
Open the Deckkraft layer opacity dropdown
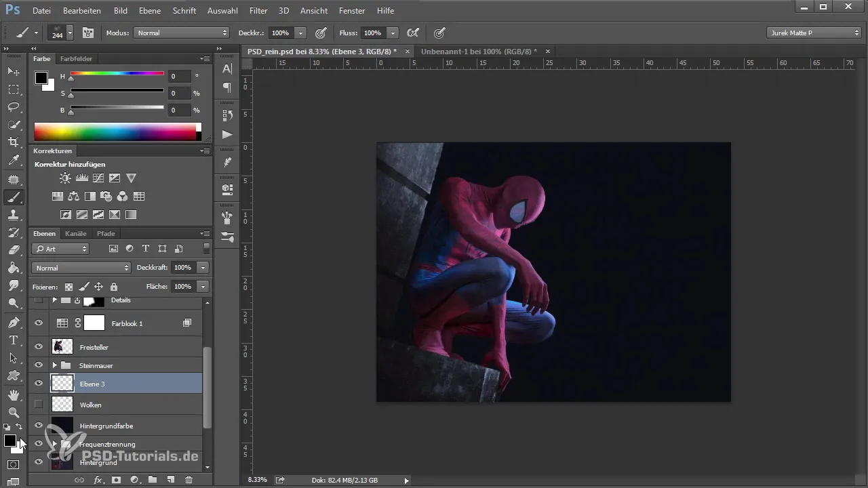(203, 268)
